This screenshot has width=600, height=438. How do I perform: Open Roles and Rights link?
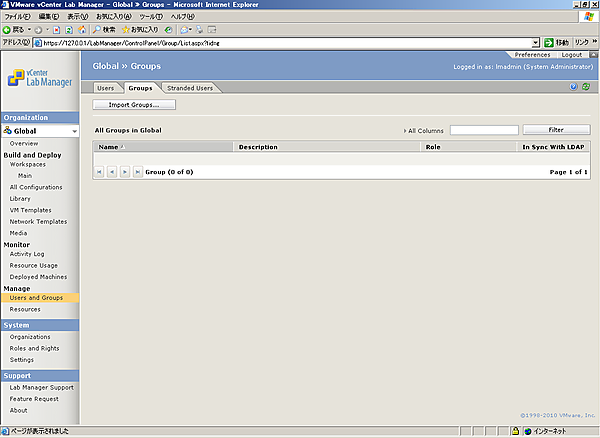click(34, 348)
